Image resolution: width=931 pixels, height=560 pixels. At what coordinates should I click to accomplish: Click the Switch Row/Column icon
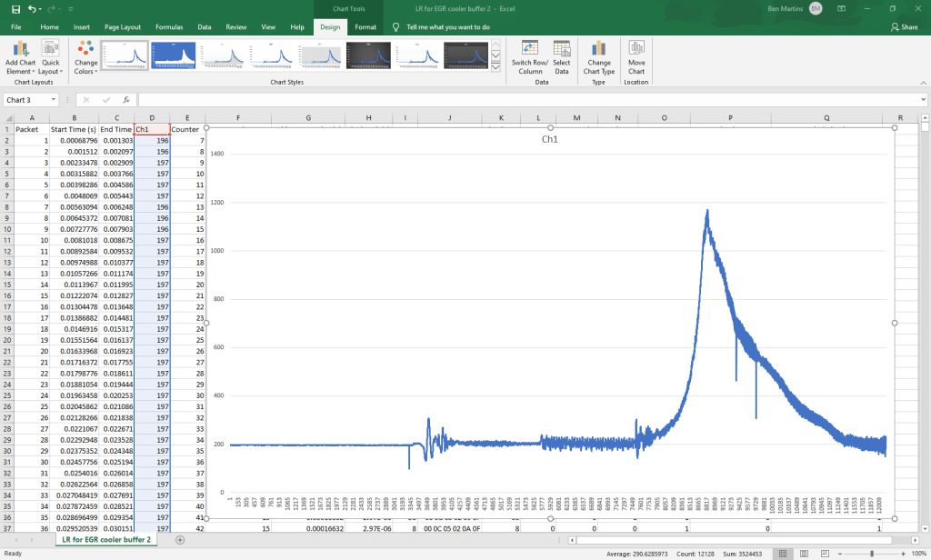click(x=530, y=57)
